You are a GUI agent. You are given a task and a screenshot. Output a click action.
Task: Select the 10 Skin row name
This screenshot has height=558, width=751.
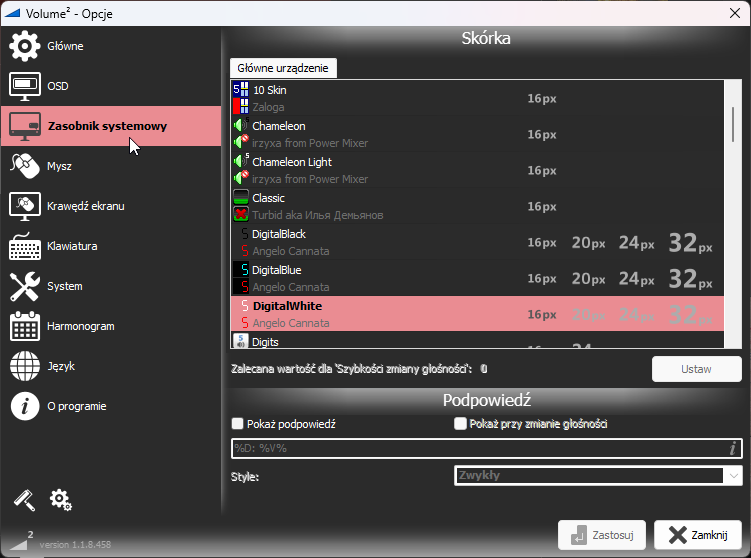(270, 90)
